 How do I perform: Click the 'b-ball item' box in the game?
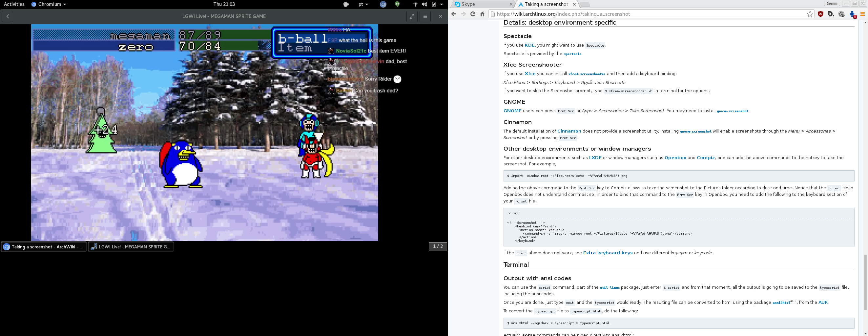click(322, 42)
